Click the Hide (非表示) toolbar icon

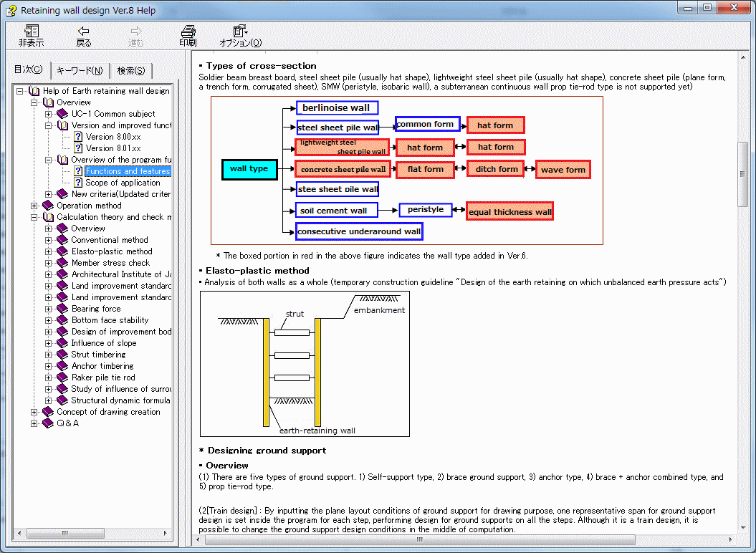[32, 32]
